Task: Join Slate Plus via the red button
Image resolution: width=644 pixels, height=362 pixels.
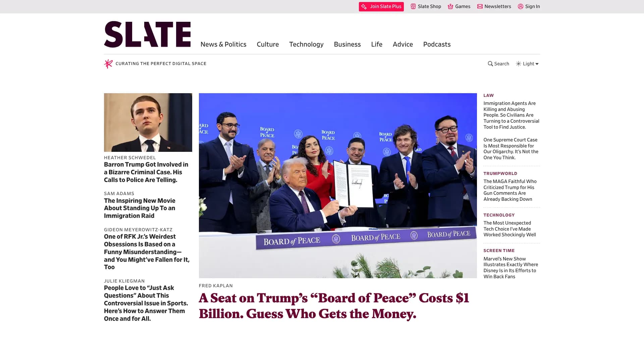Action: pyautogui.click(x=381, y=7)
